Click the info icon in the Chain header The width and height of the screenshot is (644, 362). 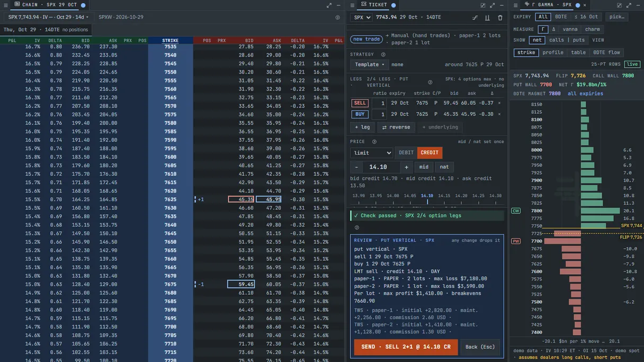pos(338,17)
